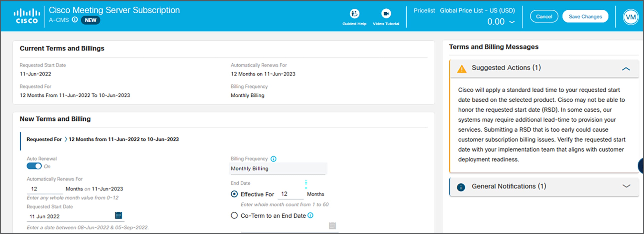
Task: Click the Cisco logo
Action: pyautogui.click(x=27, y=16)
